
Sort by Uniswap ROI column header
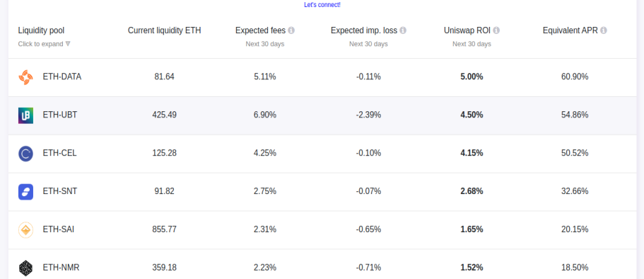tap(467, 30)
